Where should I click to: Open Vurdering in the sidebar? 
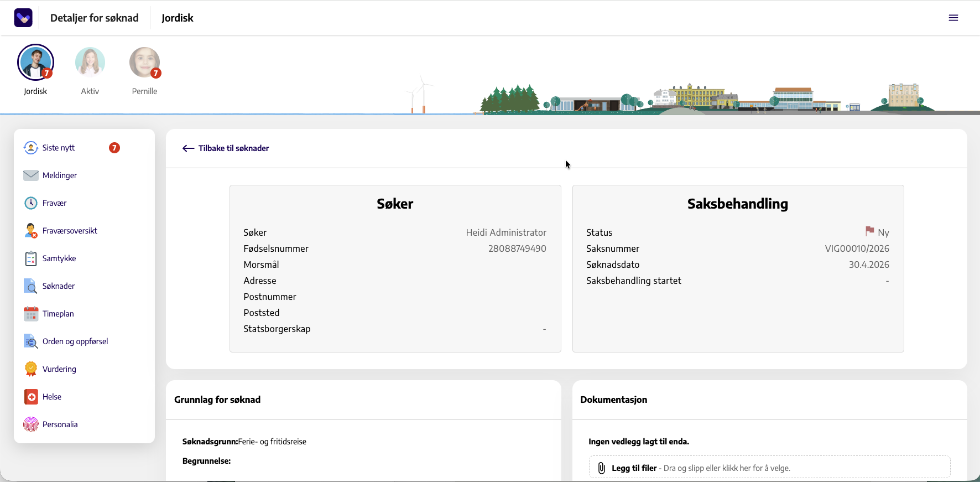point(59,369)
